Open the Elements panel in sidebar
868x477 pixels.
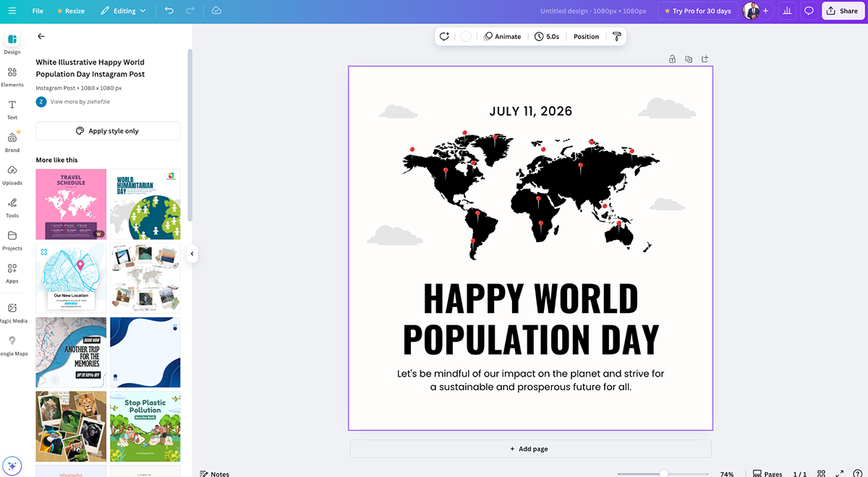[x=12, y=77]
